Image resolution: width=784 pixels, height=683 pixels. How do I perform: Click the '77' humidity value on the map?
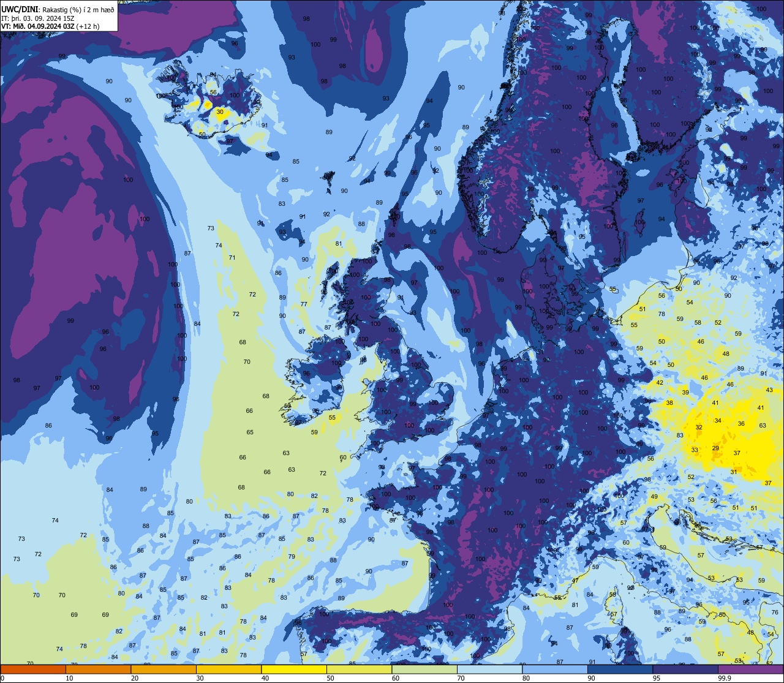(304, 304)
